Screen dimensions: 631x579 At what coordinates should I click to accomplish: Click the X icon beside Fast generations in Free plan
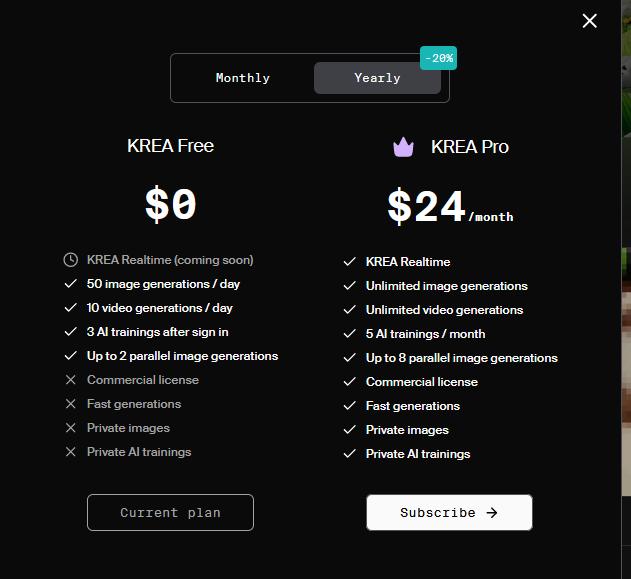click(x=71, y=404)
